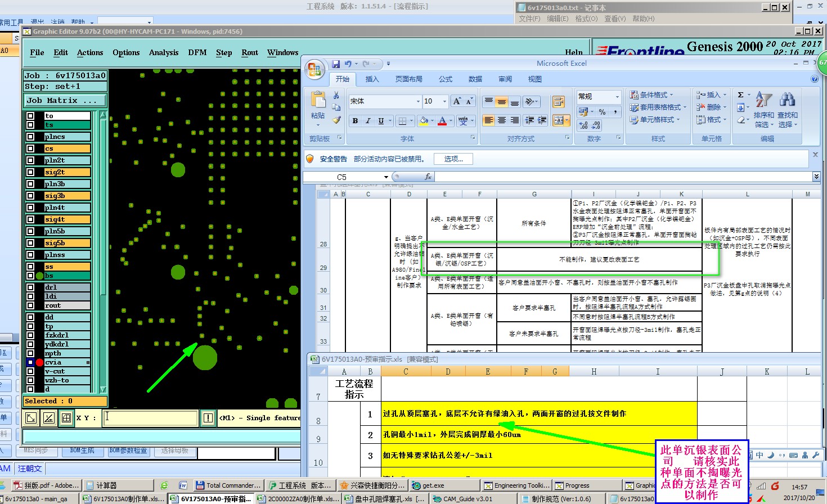
Task: Open 单元格样式 cell styles button
Action: coord(655,120)
